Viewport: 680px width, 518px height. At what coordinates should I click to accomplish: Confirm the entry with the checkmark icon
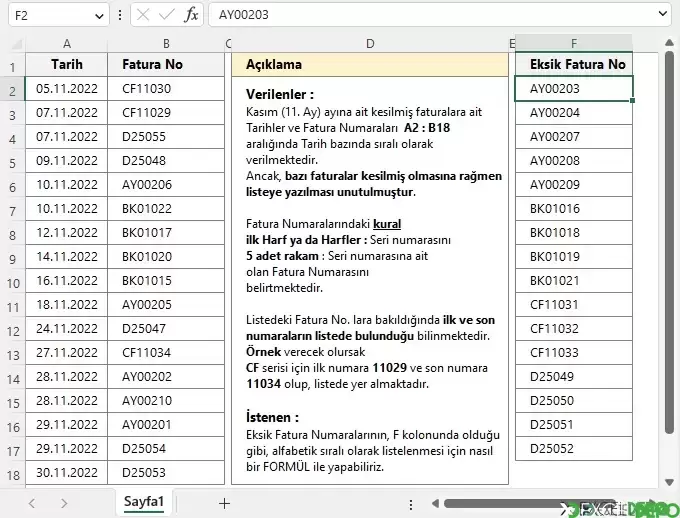pyautogui.click(x=167, y=15)
